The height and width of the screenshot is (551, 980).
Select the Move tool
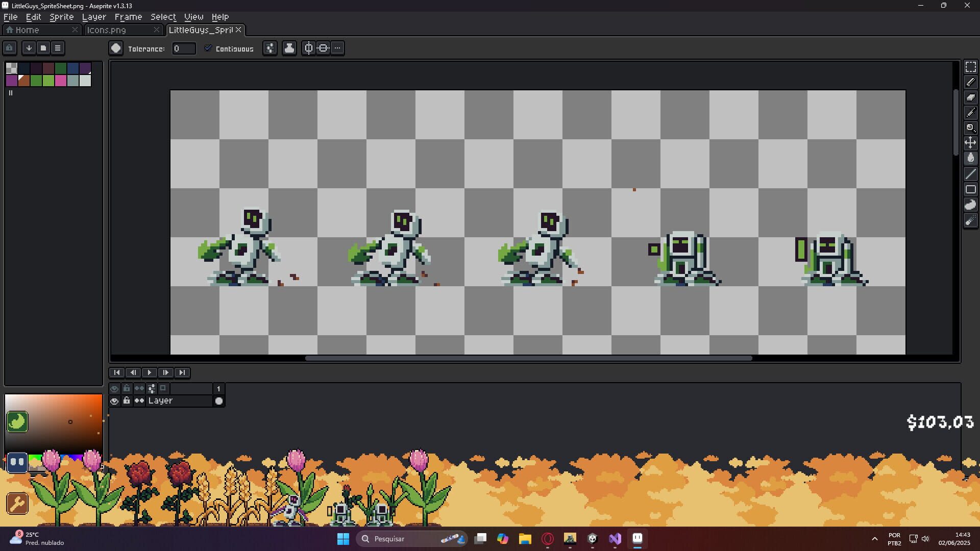[970, 143]
